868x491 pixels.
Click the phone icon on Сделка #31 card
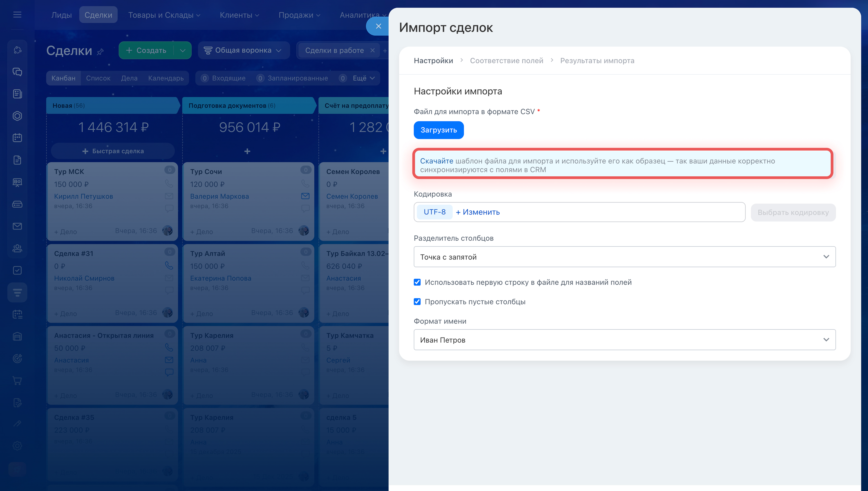click(x=169, y=266)
